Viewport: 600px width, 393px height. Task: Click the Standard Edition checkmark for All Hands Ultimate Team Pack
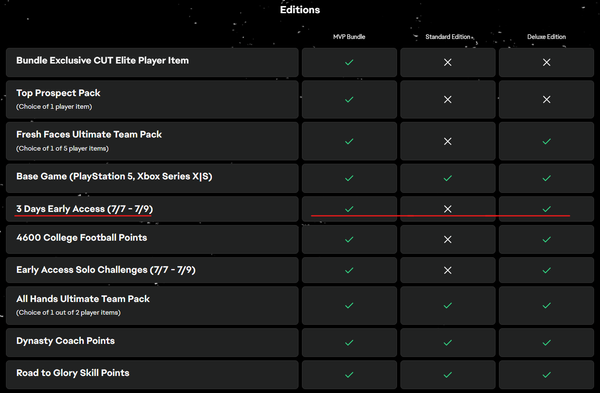(x=447, y=306)
